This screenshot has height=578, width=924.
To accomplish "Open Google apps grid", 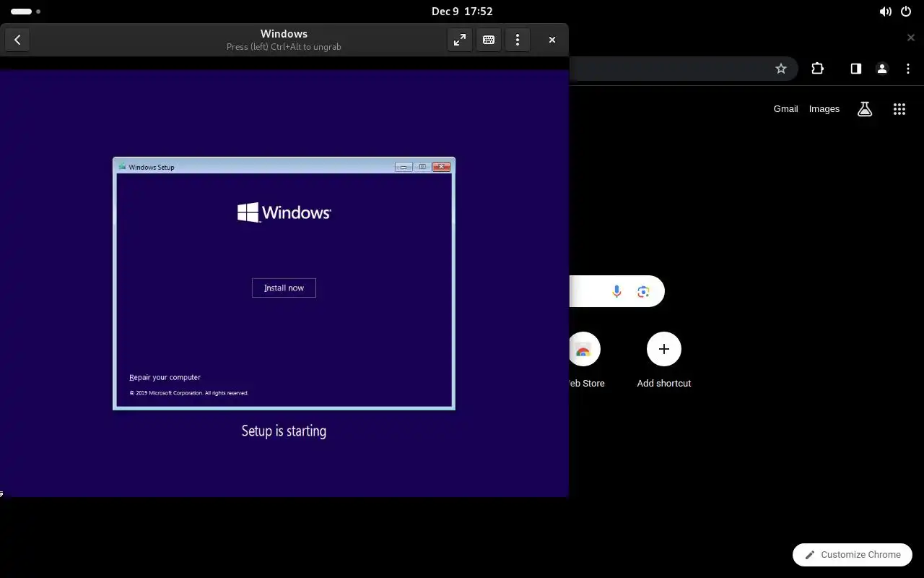I will 899,109.
